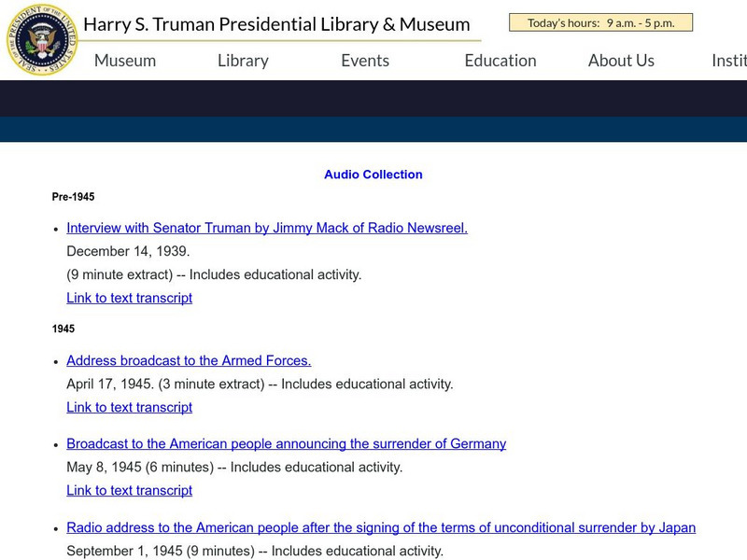747x560 pixels.
Task: Click the partially visible Institute menu item
Action: (732, 60)
